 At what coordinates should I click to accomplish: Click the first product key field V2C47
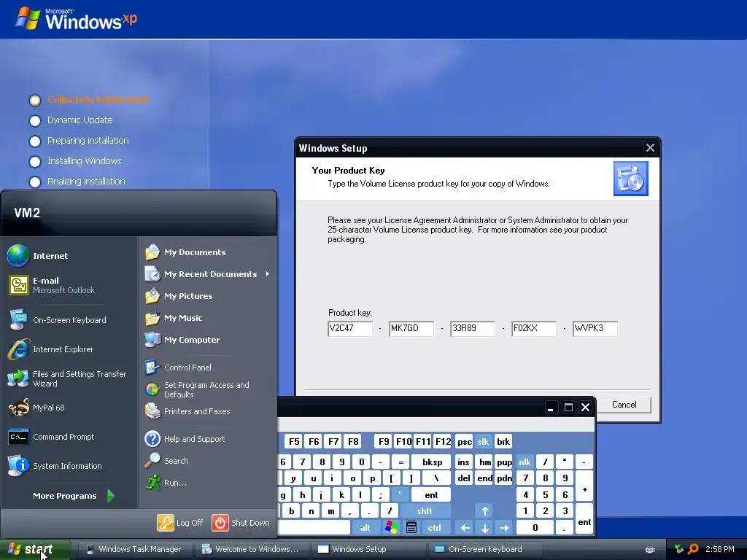[350, 328]
